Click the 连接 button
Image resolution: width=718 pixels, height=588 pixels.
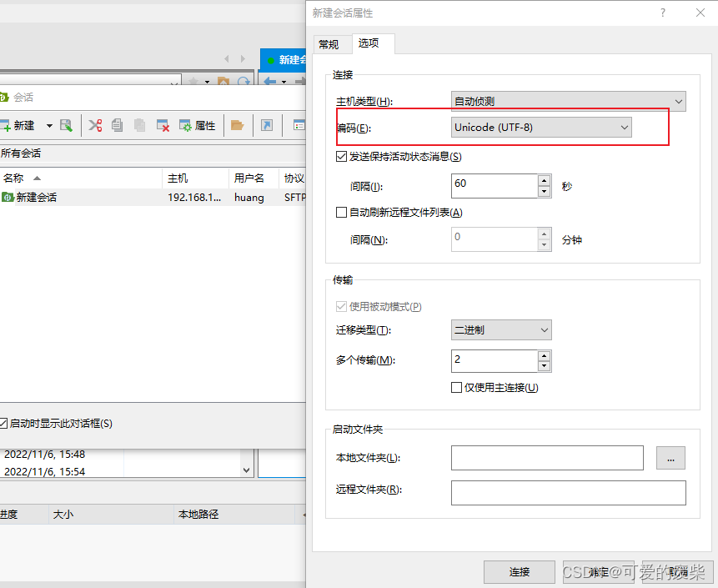pos(520,572)
